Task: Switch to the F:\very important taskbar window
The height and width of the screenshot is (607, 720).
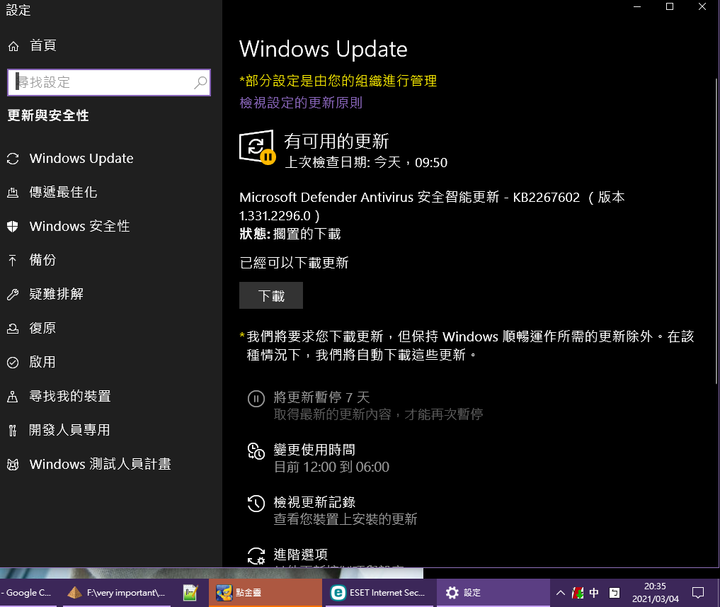Action: coord(117,593)
